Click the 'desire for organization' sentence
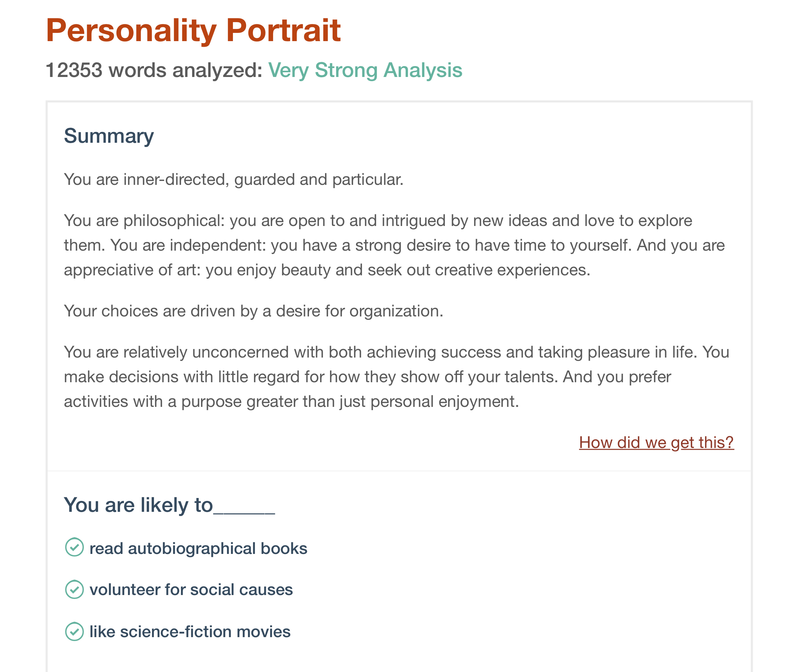 point(253,311)
